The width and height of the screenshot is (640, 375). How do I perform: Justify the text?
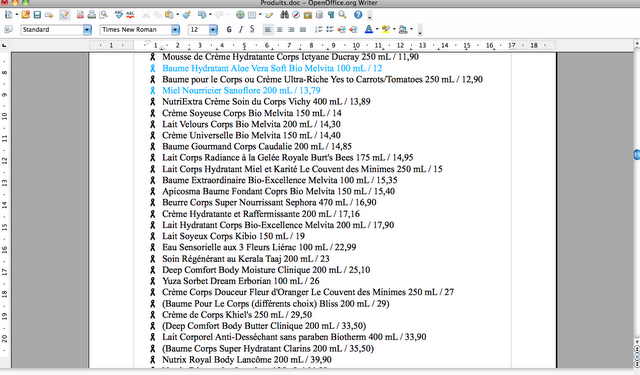pos(303,29)
